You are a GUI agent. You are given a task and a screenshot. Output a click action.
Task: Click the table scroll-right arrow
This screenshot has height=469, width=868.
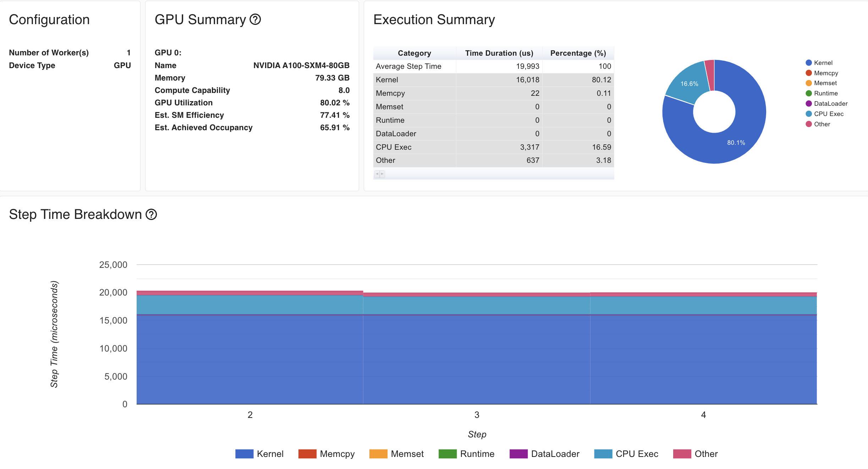pyautogui.click(x=382, y=174)
